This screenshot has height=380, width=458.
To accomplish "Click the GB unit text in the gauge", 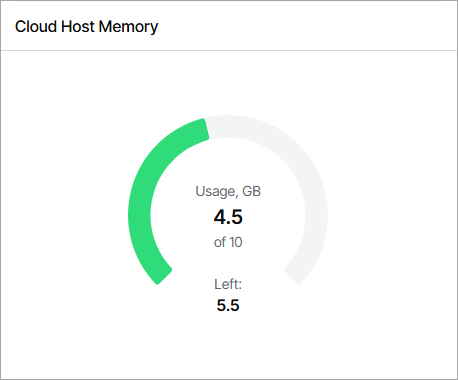I will 251,191.
